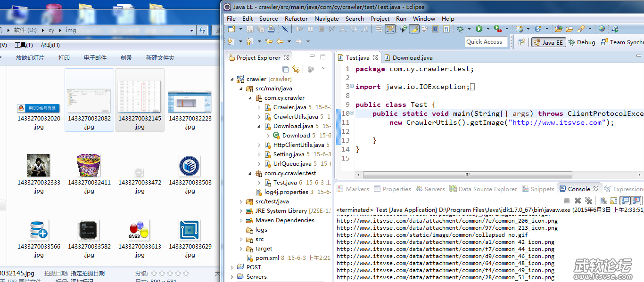Viewport: 644px width, 282px height.
Task: Click Remove All Terminated Launches icon
Action: point(587,201)
